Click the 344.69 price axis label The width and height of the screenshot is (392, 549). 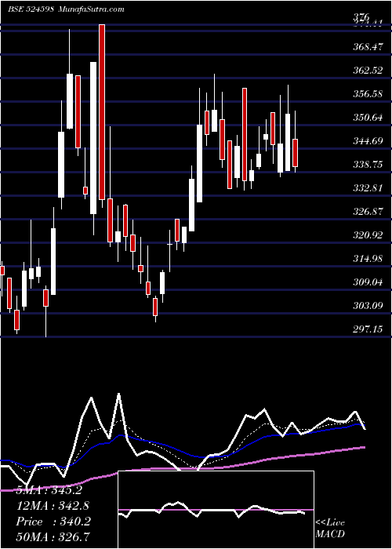367,141
